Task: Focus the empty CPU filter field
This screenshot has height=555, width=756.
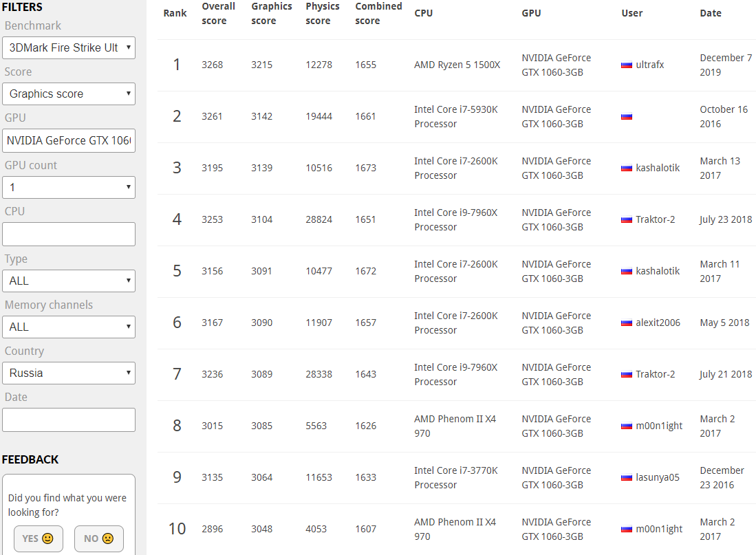Action: coord(69,234)
